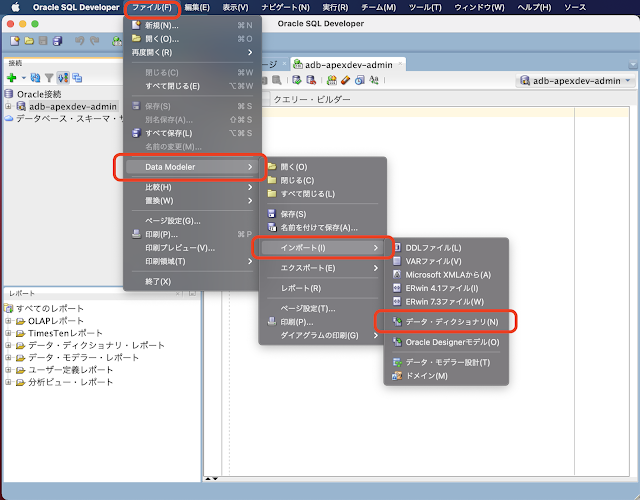Image resolution: width=640 pixels, height=500 pixels.
Task: Choose Microsoft XMLAから(A) import option
Action: click(446, 275)
